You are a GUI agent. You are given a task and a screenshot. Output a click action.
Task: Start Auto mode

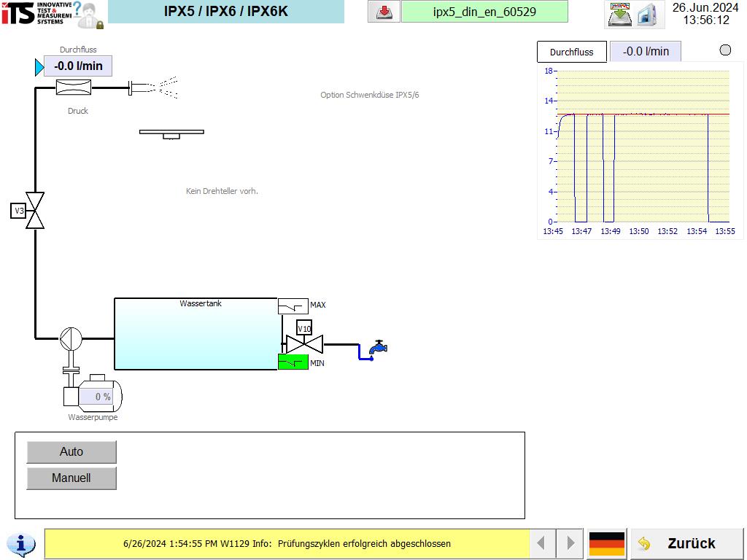(x=71, y=452)
